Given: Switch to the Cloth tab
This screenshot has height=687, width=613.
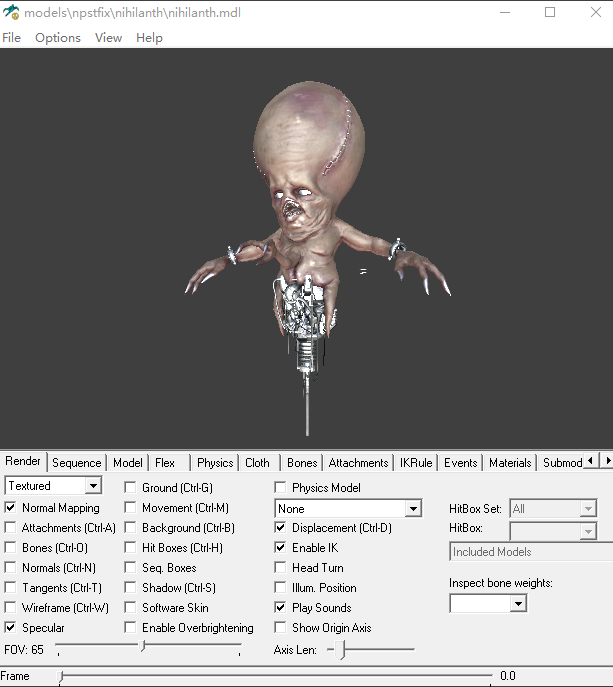Looking at the screenshot, I should coord(257,463).
